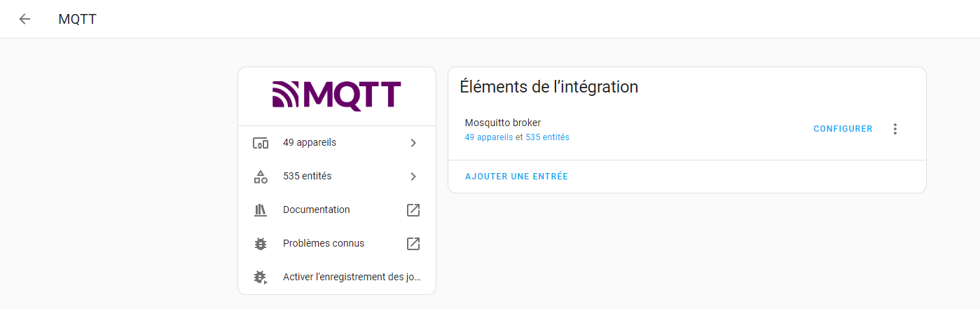This screenshot has width=980, height=309.
Task: Click the MQTT logo image
Action: (x=337, y=97)
